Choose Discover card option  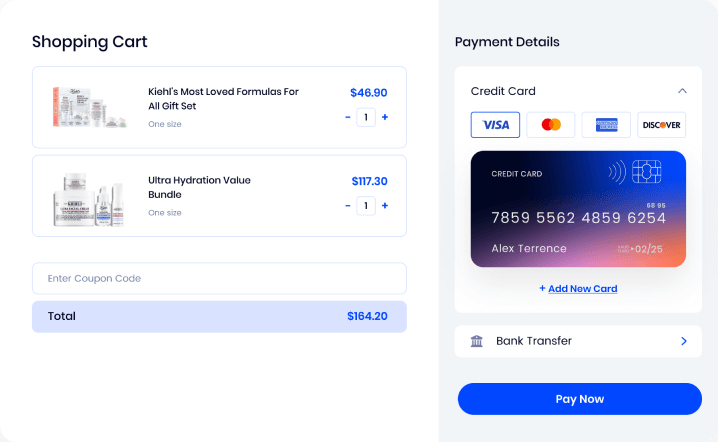coord(661,125)
